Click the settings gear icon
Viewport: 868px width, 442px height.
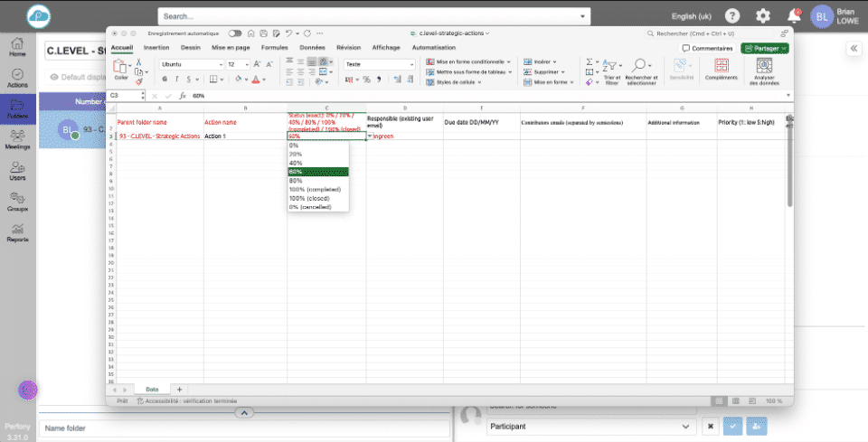763,16
